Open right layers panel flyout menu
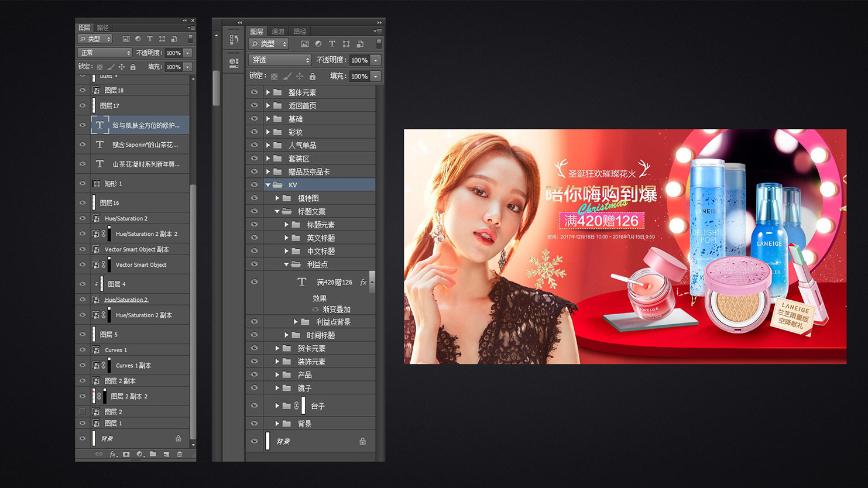The height and width of the screenshot is (488, 868). [378, 31]
